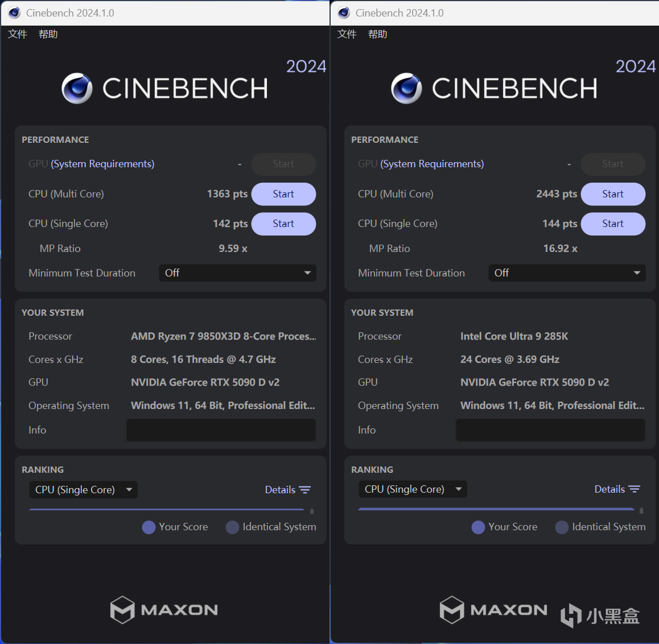Click Details filter icon in right window
Viewport: 659px width, 644px height.
click(x=634, y=489)
